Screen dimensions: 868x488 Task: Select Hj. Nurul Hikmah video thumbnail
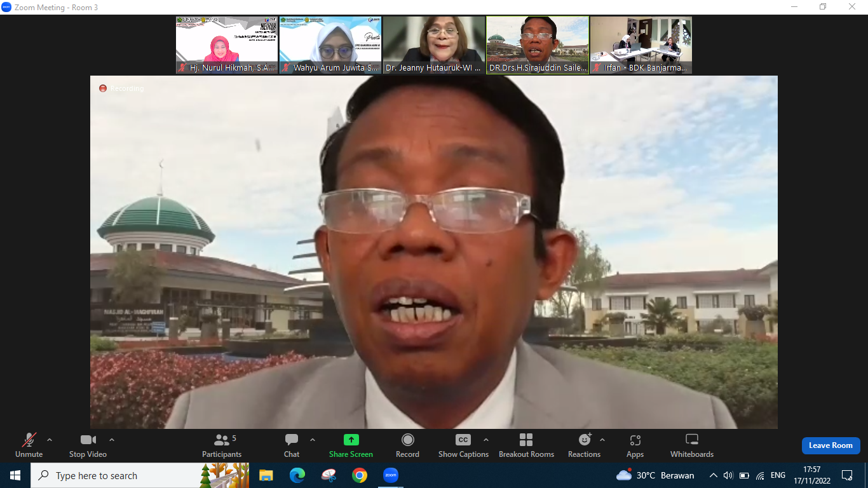[227, 45]
